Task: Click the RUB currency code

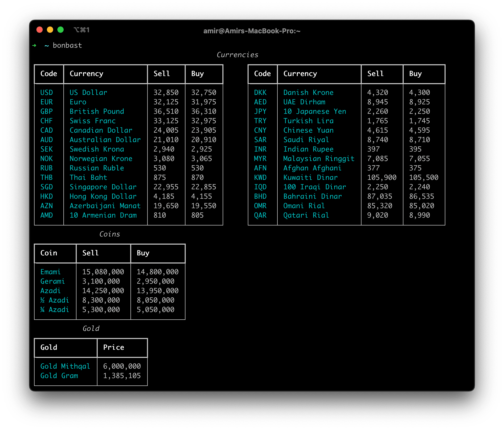Action: click(x=47, y=168)
